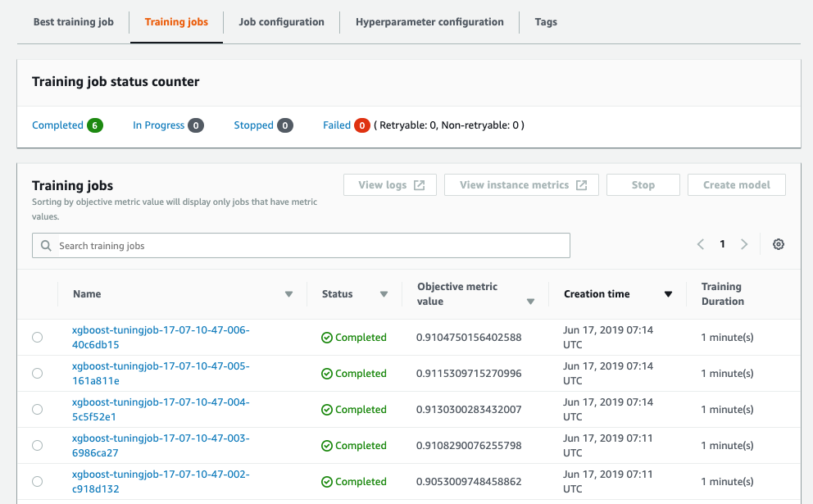Click creation time of job 003
The width and height of the screenshot is (813, 504).
tap(608, 446)
